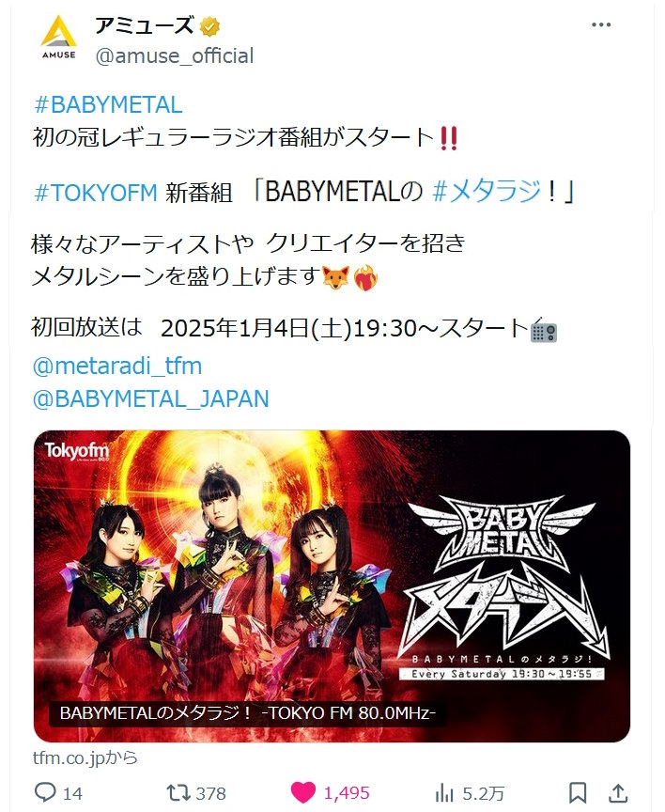665x812 pixels.
Task: Click the 378 reposts count
Action: click(210, 793)
